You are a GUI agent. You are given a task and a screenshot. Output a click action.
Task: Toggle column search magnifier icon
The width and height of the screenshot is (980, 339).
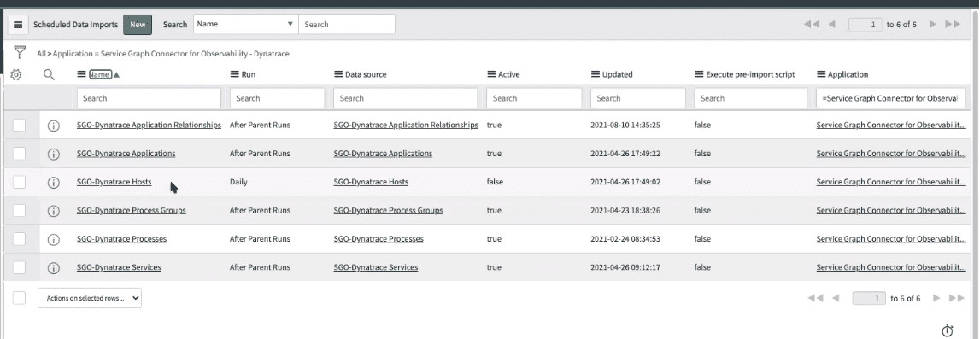click(x=49, y=75)
